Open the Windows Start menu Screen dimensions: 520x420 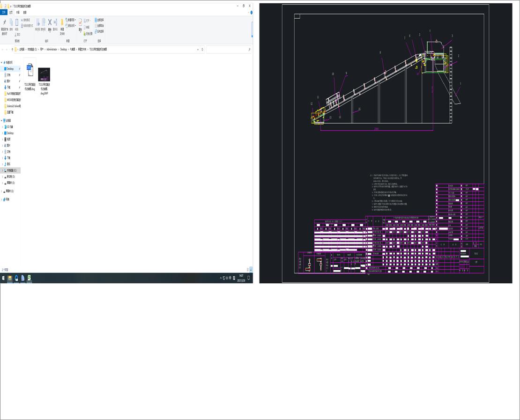tap(3, 278)
